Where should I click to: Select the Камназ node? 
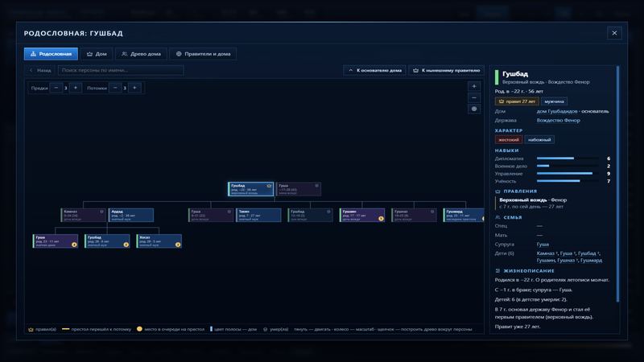click(84, 215)
